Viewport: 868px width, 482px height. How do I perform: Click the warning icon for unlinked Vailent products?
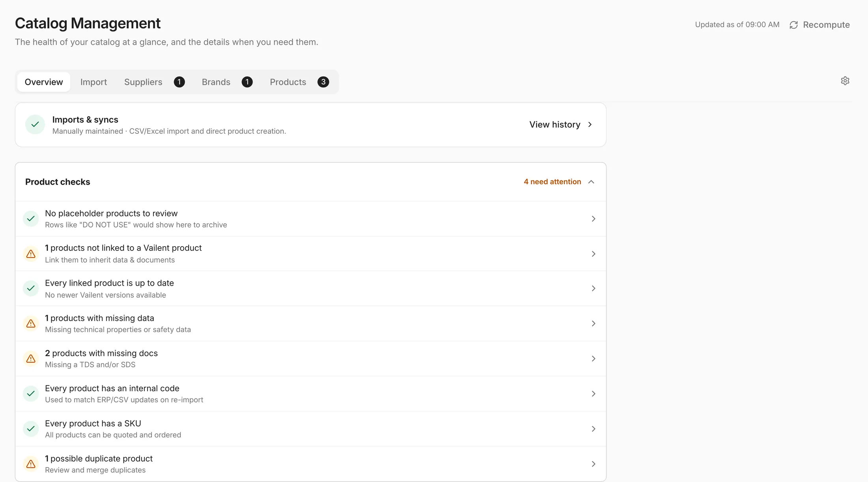31,254
